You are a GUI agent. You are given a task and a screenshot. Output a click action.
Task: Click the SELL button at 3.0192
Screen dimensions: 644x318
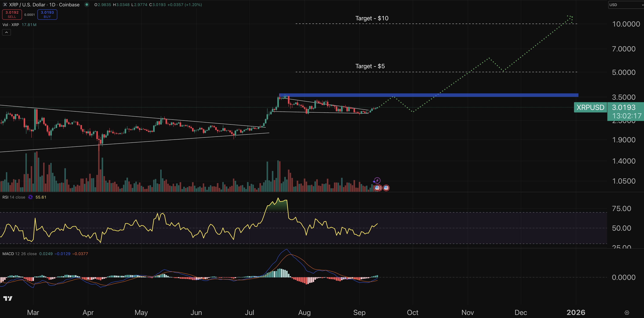tap(12, 14)
